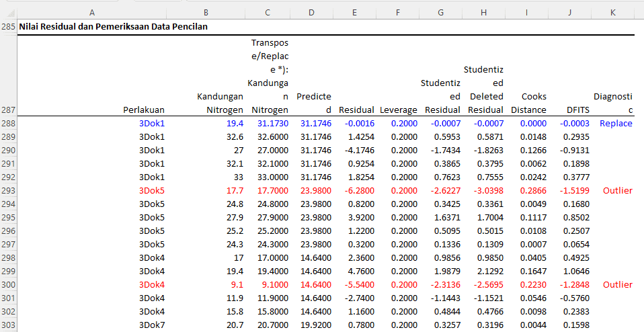This screenshot has width=644, height=332.
Task: Select the blue 'Replace' diagnostic cell
Action: tap(616, 124)
